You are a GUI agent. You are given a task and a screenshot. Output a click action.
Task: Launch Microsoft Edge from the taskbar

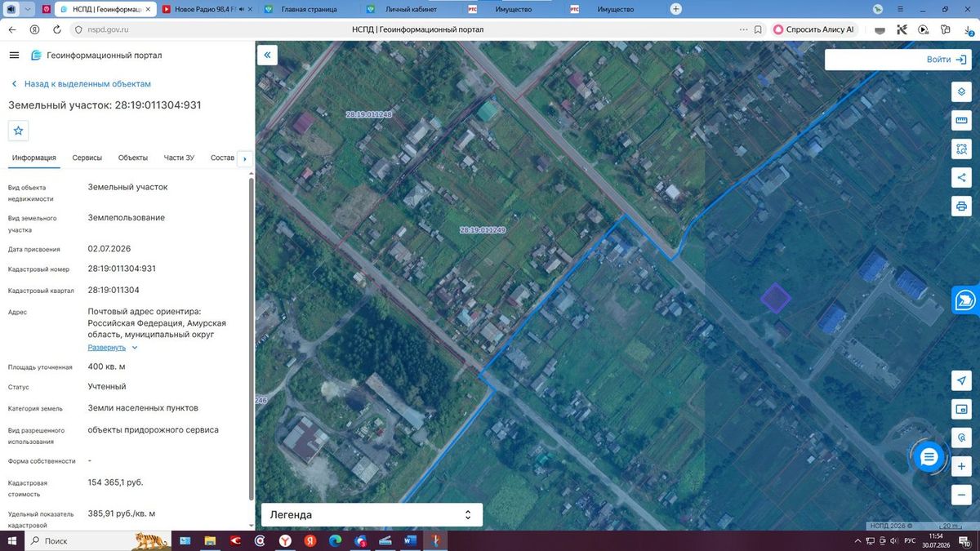335,540
